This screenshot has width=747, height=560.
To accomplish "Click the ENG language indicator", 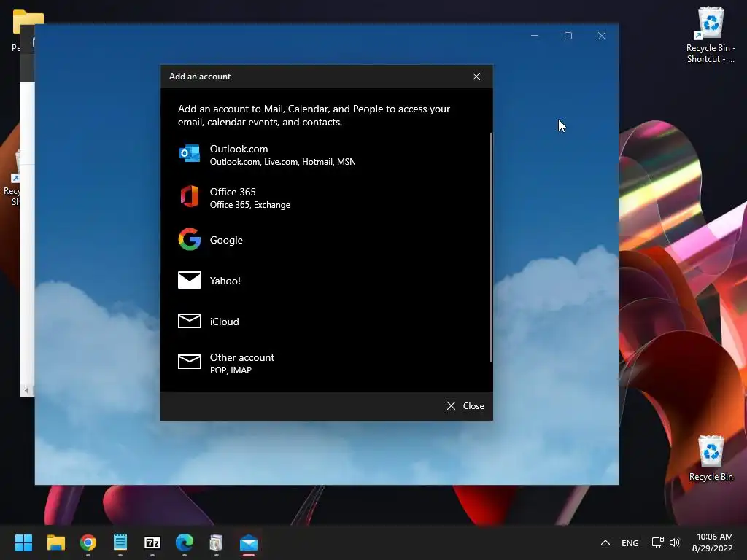I will [630, 542].
